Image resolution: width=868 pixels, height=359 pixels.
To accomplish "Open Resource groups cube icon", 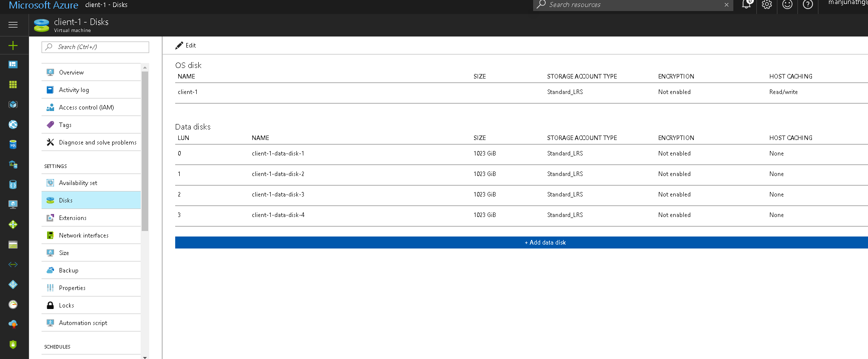I will coord(13,104).
